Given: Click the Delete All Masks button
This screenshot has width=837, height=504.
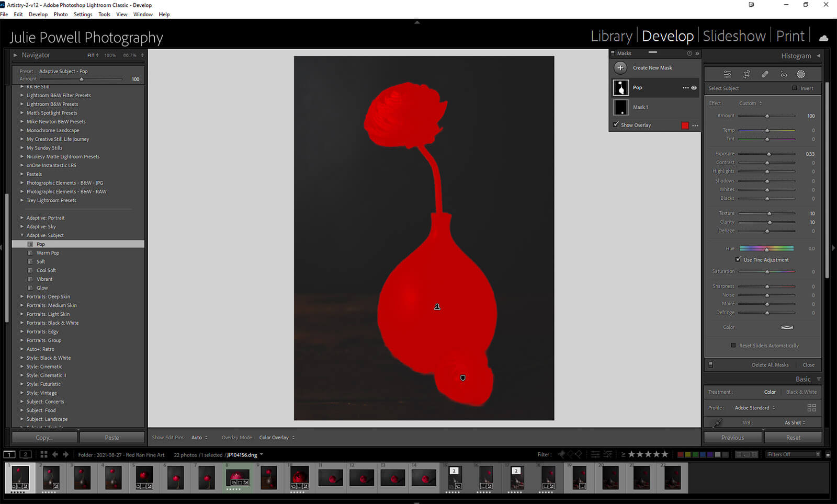Looking at the screenshot, I should pos(770,365).
